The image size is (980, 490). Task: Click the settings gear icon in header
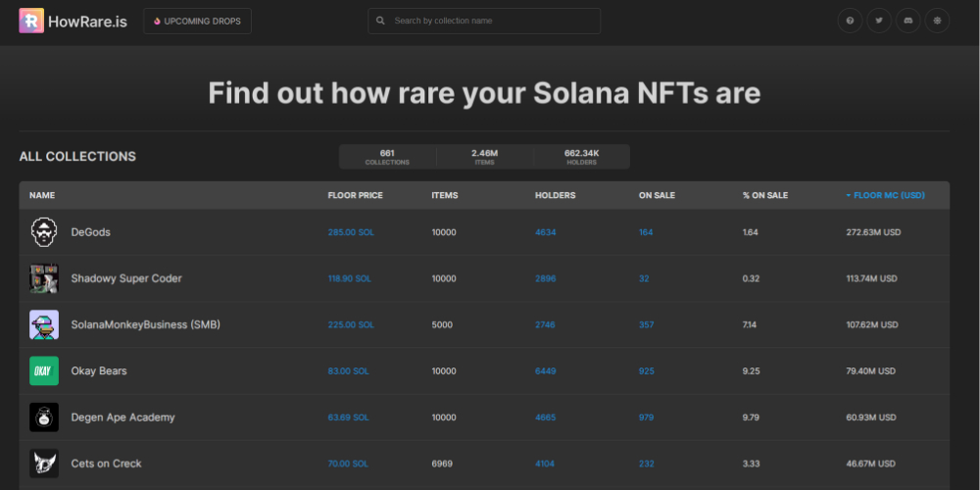pos(937,21)
